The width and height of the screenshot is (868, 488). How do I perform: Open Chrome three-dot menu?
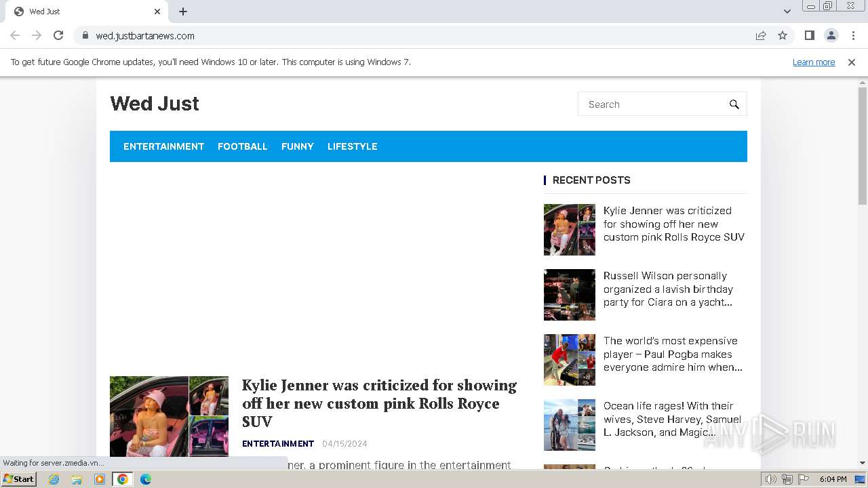[853, 35]
